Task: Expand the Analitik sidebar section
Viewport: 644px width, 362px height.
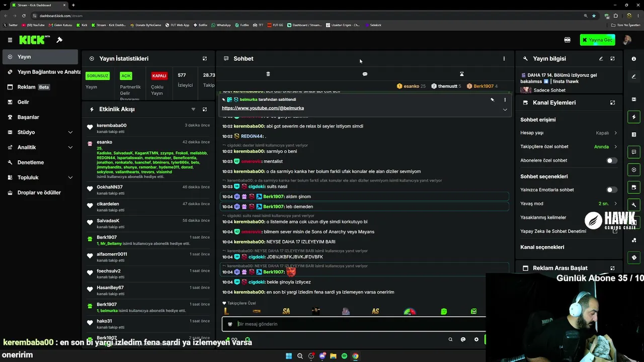Action: [x=40, y=147]
